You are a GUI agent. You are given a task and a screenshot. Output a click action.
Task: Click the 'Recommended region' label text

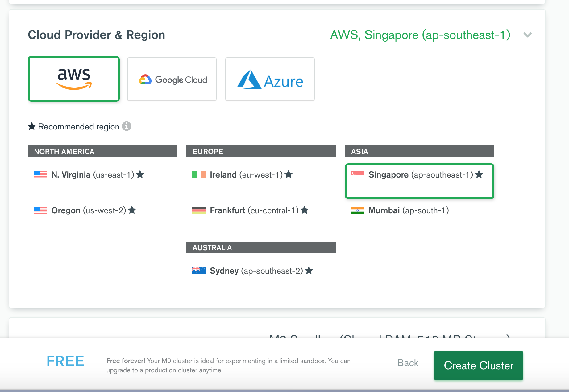tap(79, 127)
